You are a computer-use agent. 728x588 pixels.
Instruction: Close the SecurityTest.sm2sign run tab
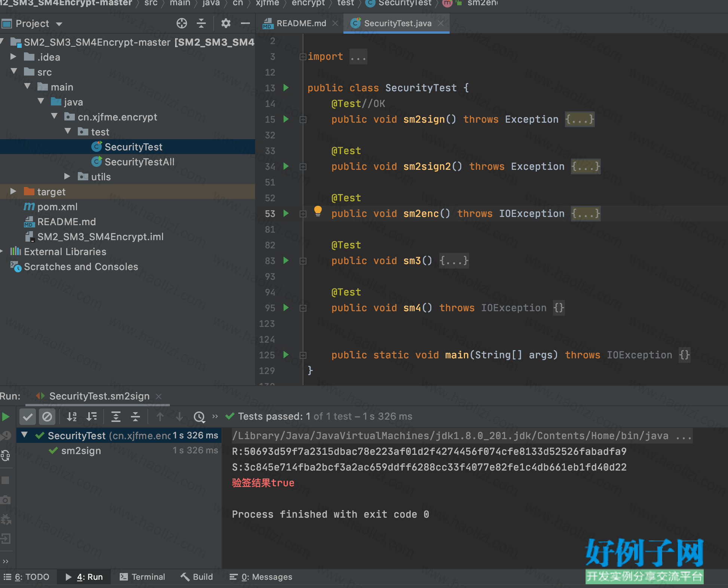pyautogui.click(x=159, y=396)
